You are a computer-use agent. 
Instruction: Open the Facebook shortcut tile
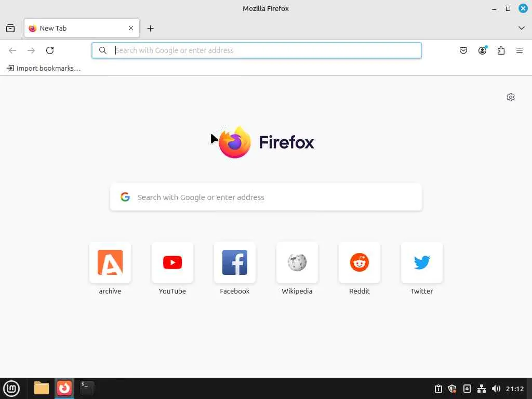point(235,262)
